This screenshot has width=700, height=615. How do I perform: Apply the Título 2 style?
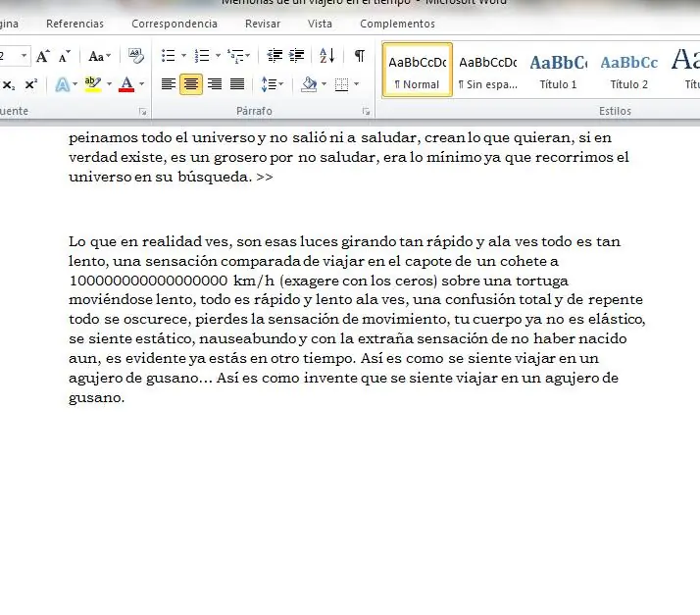point(629,70)
